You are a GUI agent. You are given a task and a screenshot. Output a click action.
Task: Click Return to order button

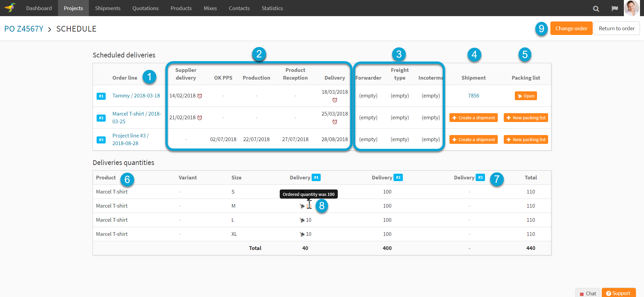click(616, 29)
